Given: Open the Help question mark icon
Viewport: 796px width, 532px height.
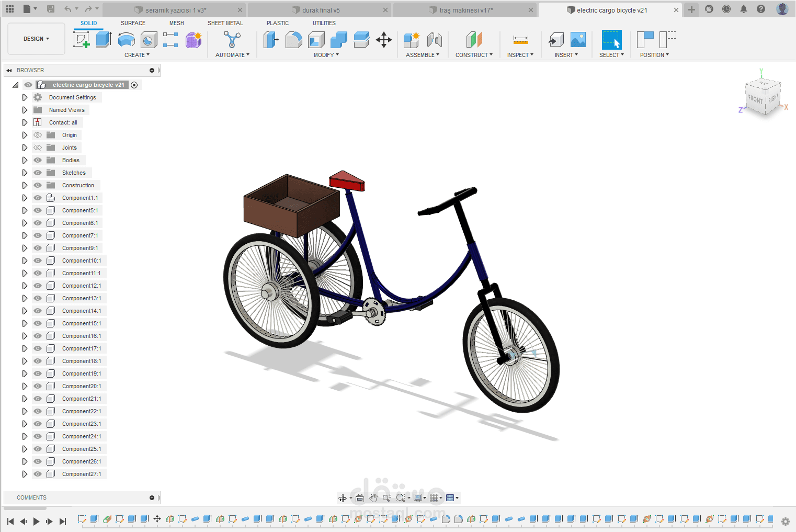Looking at the screenshot, I should 761,9.
